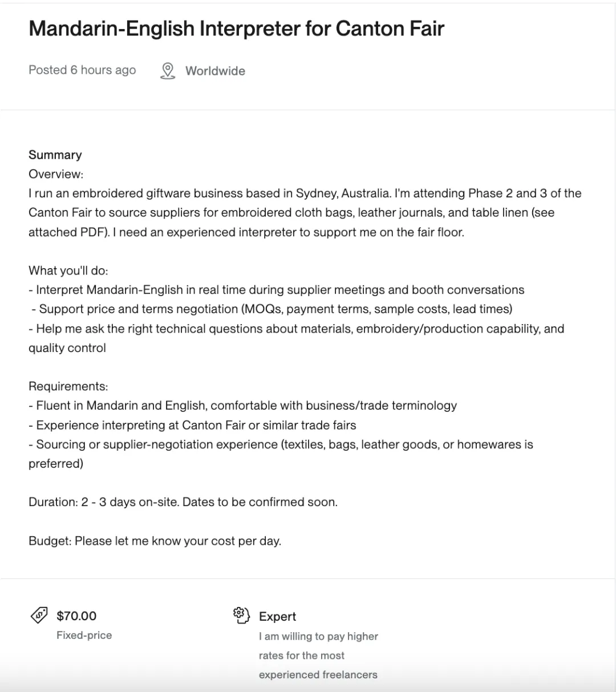Click the Overview: line

[56, 174]
